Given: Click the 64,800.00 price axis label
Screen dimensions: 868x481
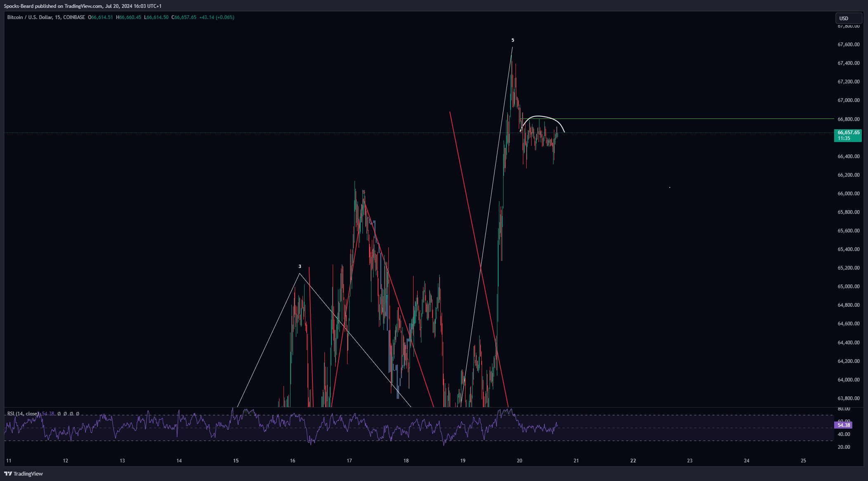Looking at the screenshot, I should pos(849,305).
